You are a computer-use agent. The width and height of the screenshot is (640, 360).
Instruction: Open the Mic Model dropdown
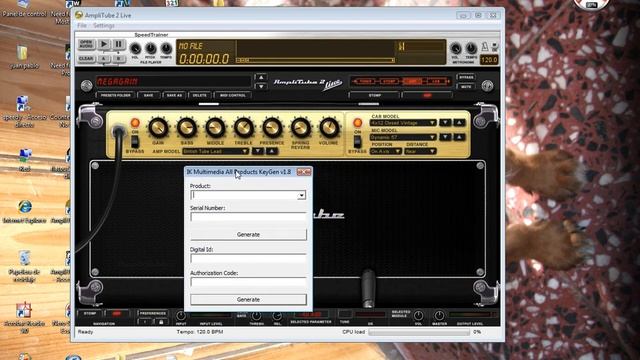pyautogui.click(x=403, y=137)
